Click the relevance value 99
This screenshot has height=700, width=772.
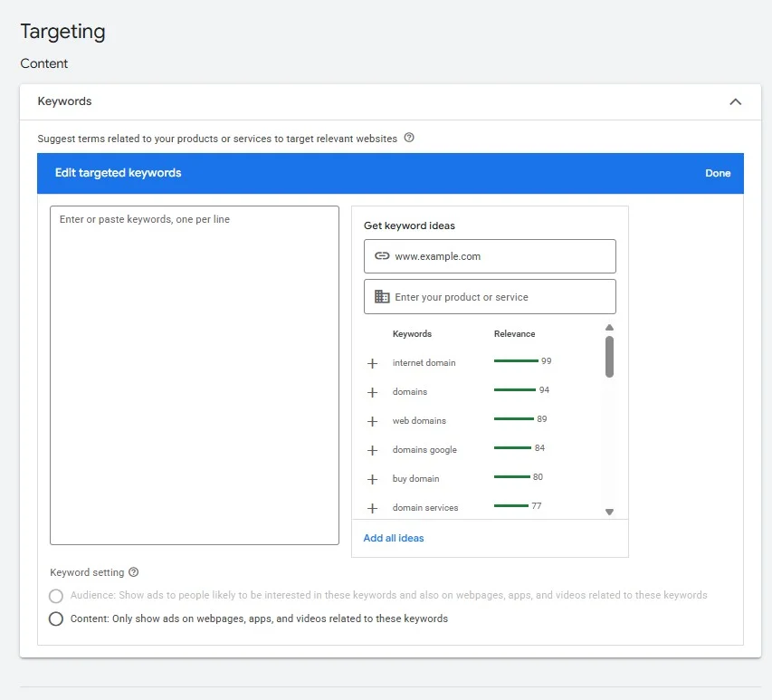click(546, 361)
